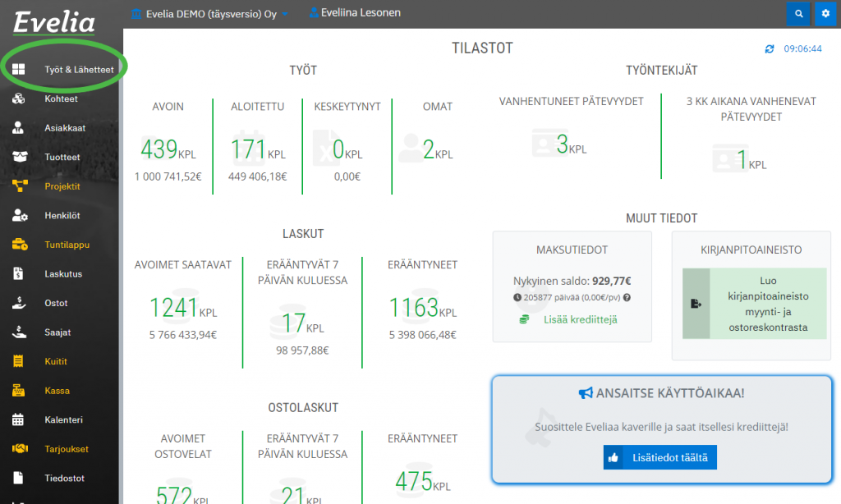Click 17 KPL under LASKUT
The width and height of the screenshot is (841, 504).
point(302,323)
